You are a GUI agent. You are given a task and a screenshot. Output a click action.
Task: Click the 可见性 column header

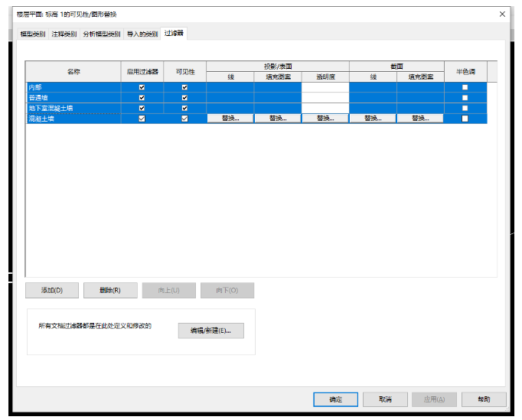185,72
